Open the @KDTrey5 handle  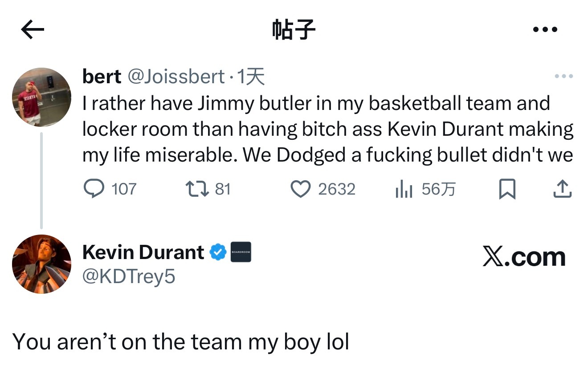[129, 277]
